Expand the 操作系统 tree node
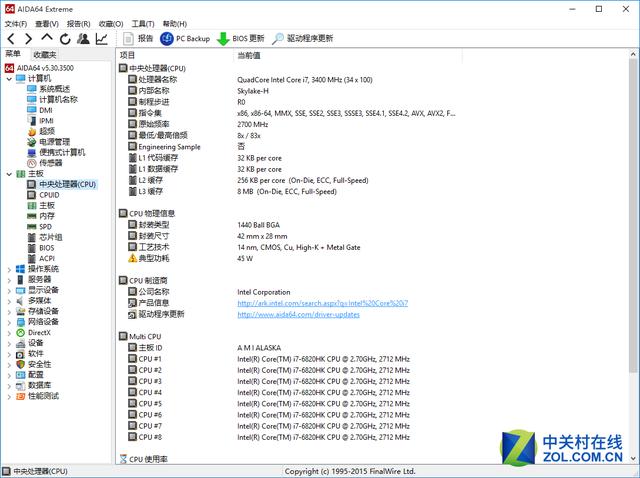This screenshot has height=478, width=640. (x=9, y=269)
